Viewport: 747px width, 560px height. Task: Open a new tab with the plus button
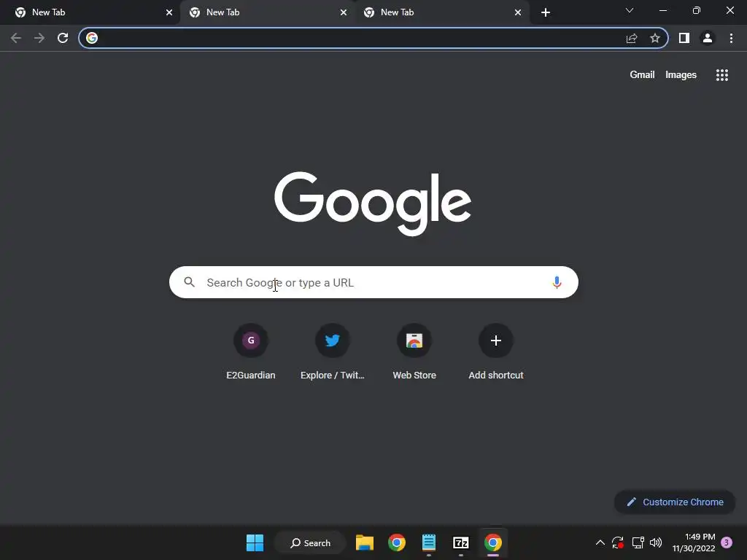[x=546, y=12]
